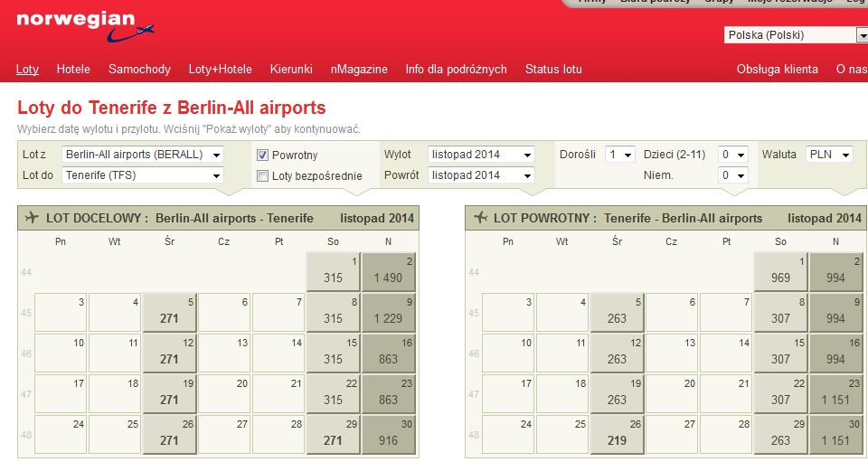The image size is (868, 462).
Task: Open the Kierunki menu
Action: (x=291, y=69)
